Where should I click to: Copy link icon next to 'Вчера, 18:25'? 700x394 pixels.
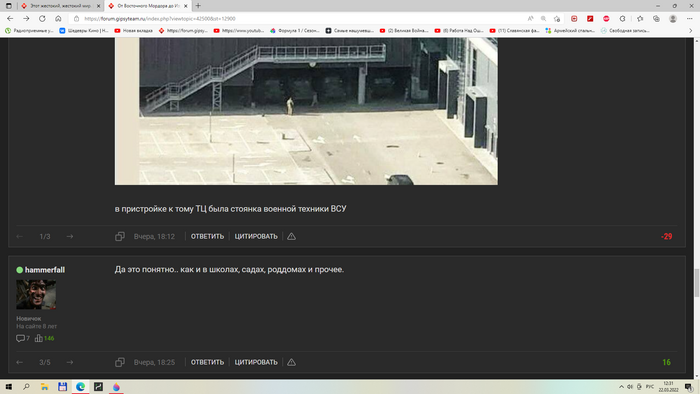tap(120, 362)
